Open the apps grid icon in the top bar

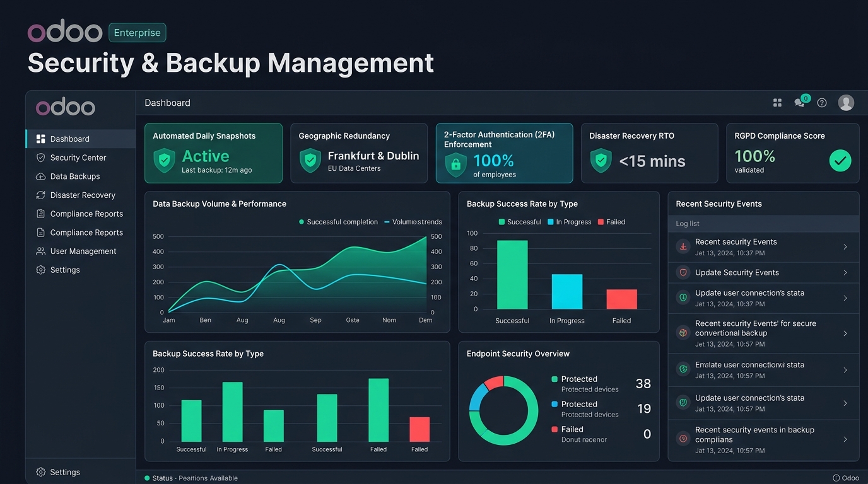click(777, 103)
